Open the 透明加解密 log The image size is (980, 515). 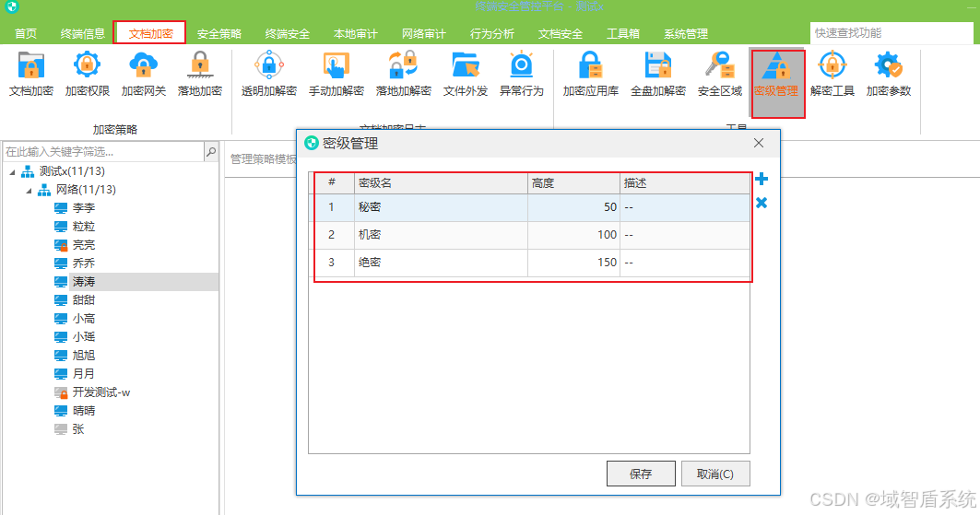click(269, 75)
